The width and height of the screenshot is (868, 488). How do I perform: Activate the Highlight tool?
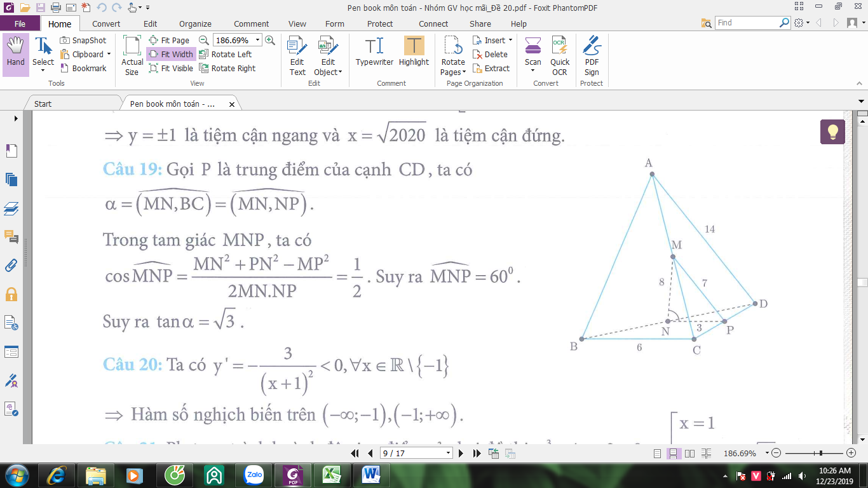tap(414, 51)
